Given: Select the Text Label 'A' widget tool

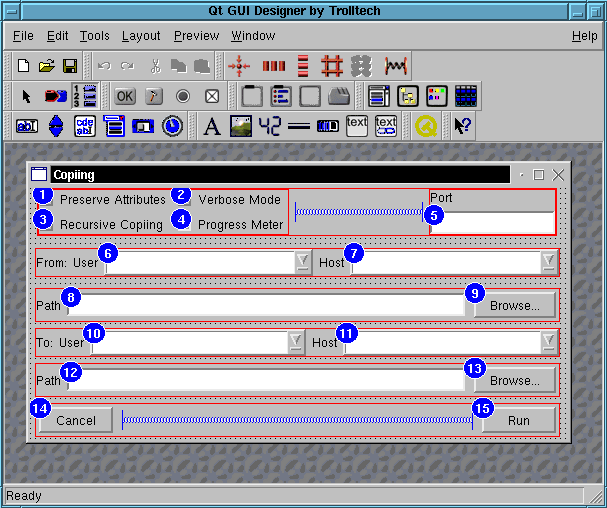Looking at the screenshot, I should 212,126.
